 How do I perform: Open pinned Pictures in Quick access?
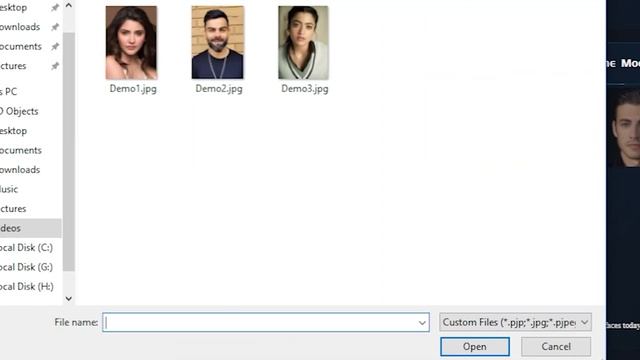(13, 66)
